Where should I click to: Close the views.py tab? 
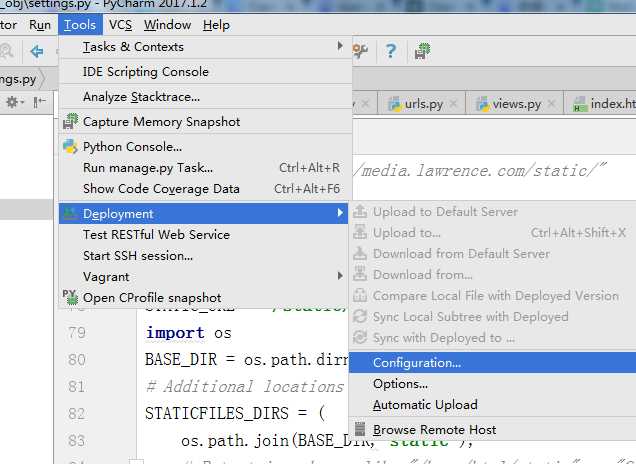coord(551,104)
